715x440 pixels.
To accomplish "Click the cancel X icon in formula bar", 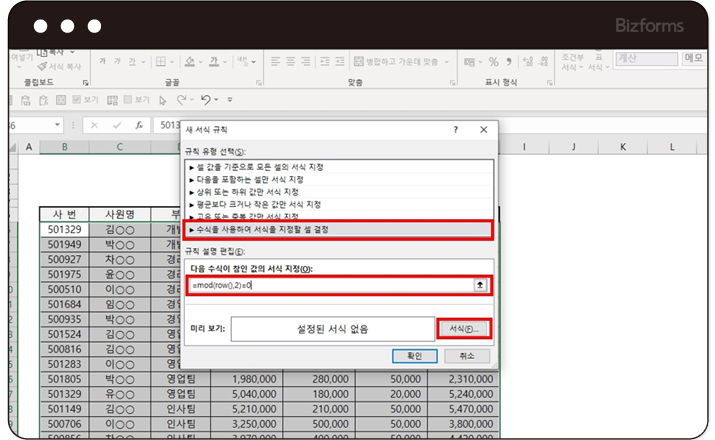I will click(94, 125).
